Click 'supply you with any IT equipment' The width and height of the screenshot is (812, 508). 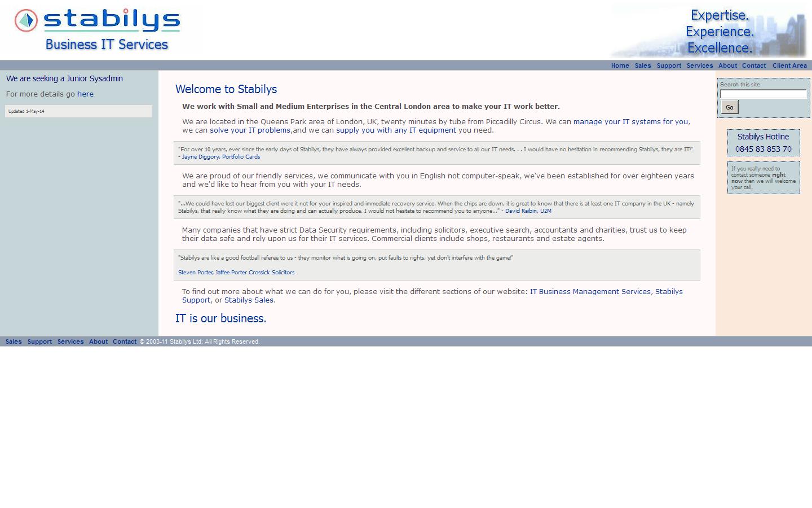[x=396, y=130]
